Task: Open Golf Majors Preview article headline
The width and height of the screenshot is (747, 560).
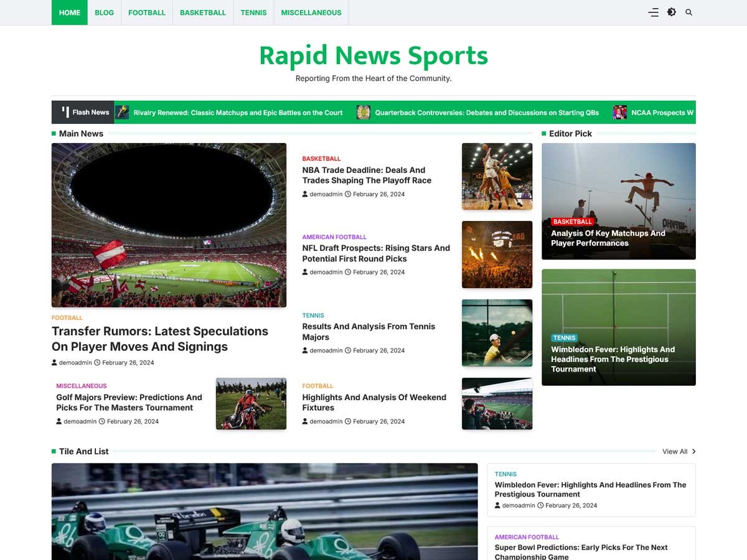Action: (129, 403)
